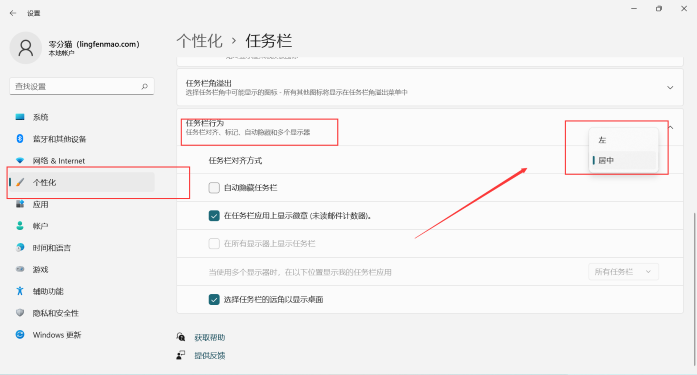Click the 应用 apps icon

point(20,204)
